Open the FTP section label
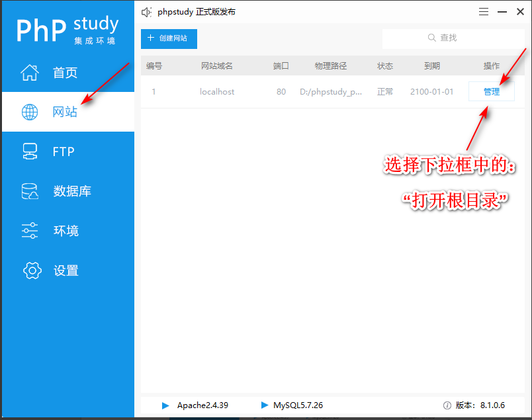This screenshot has width=532, height=420. [x=64, y=151]
